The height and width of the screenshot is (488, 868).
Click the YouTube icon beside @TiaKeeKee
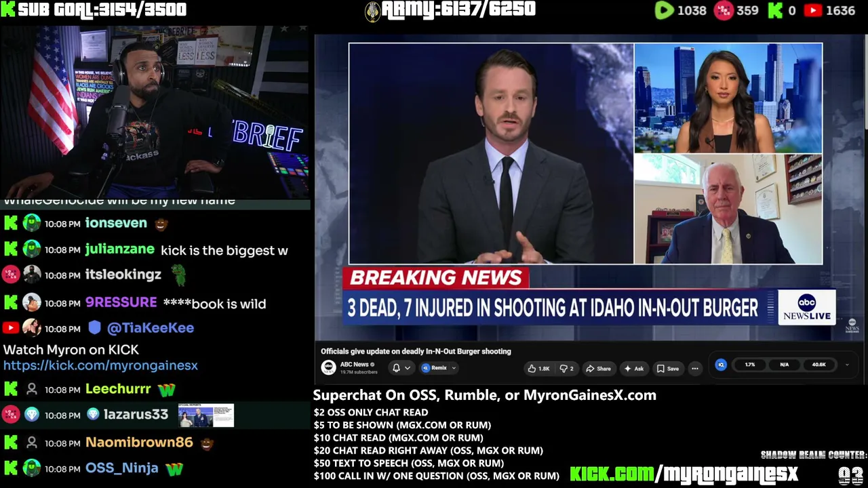(10, 328)
